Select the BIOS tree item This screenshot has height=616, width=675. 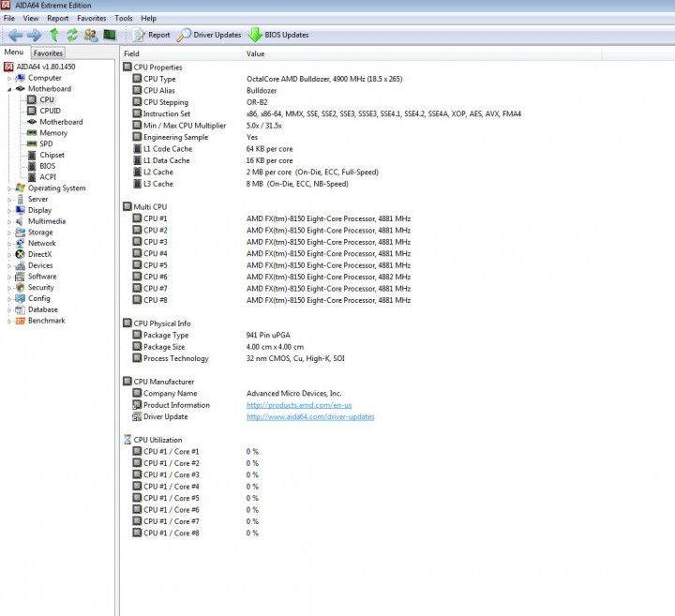pyautogui.click(x=48, y=166)
